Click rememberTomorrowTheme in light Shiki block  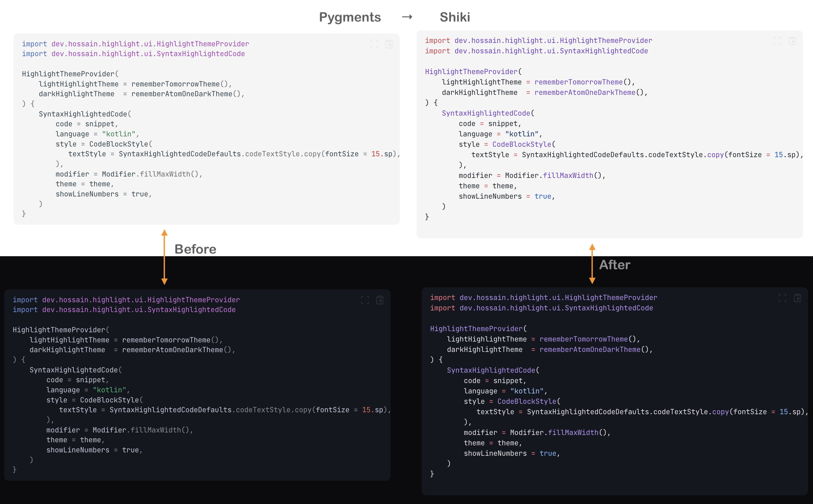pos(579,82)
